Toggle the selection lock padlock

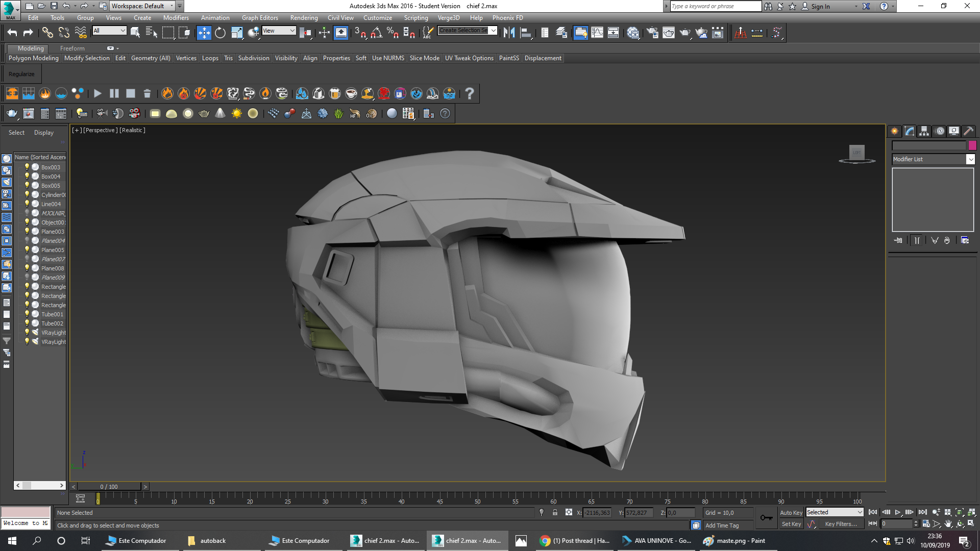click(x=555, y=512)
